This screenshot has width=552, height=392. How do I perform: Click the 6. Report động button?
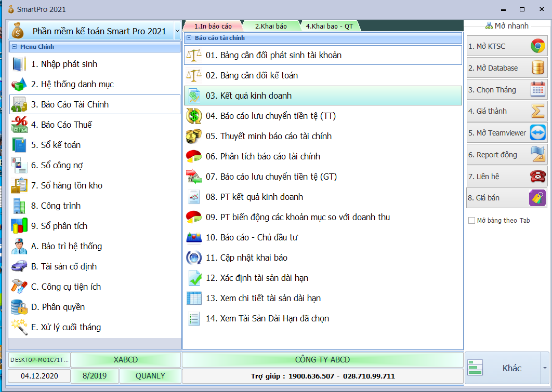(507, 155)
